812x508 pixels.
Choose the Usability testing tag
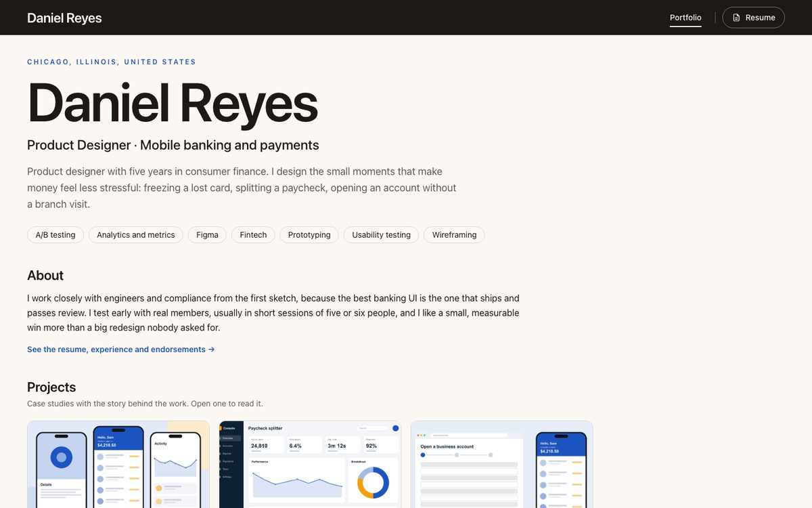coord(381,235)
